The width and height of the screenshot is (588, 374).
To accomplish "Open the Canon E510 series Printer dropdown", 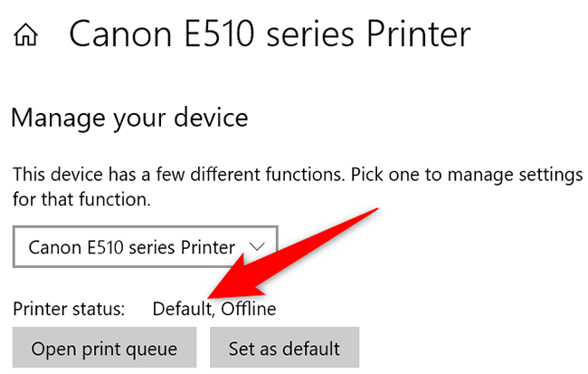I will (x=145, y=246).
